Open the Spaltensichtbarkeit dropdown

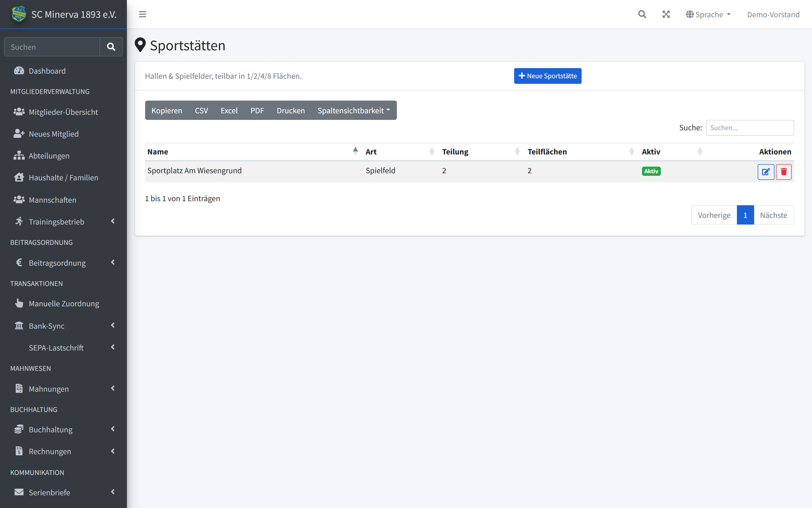pos(354,110)
